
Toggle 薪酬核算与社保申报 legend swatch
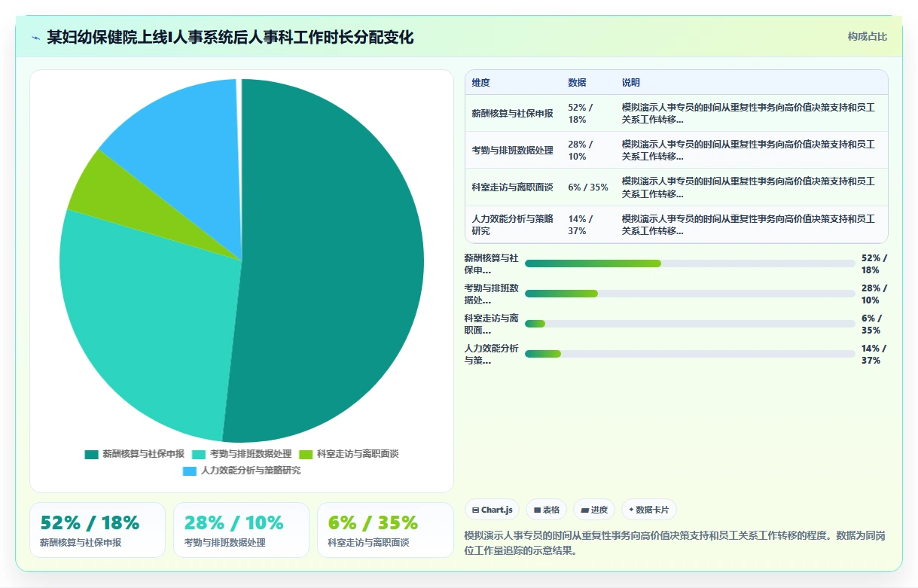[91, 454]
